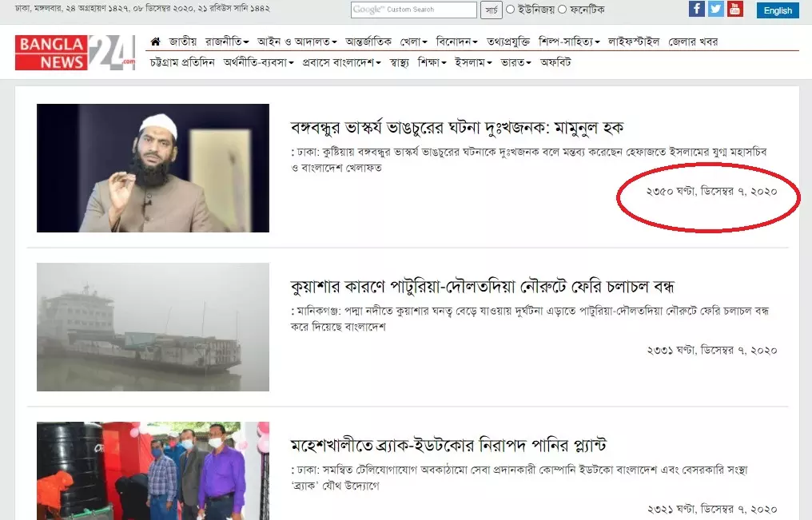Viewport: 812px width, 520px height.
Task: Expand the ভারত dropdown menu
Action: click(515, 62)
